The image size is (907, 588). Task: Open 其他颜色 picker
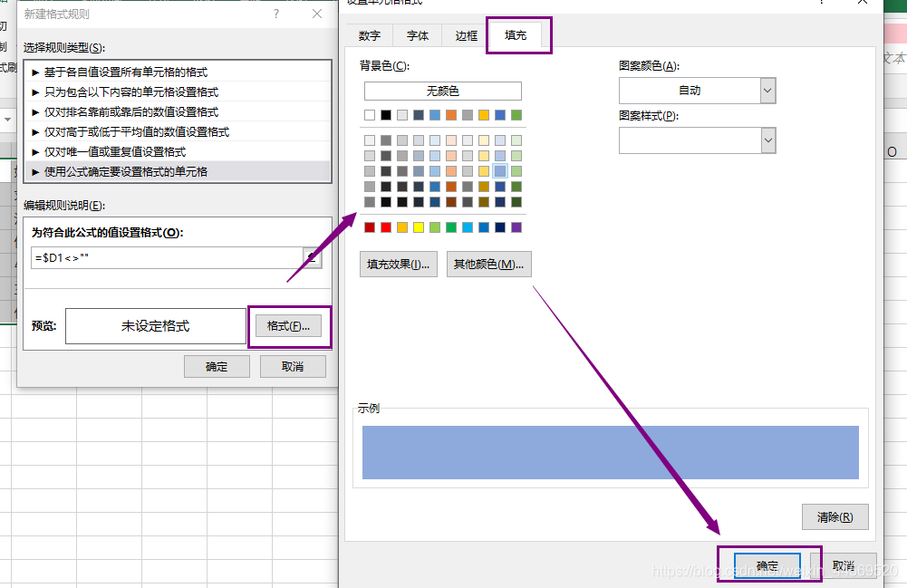(x=488, y=265)
